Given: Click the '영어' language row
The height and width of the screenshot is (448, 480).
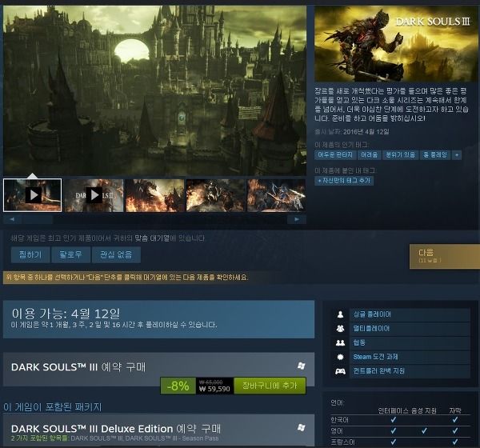Looking at the screenshot, I should (x=401, y=431).
